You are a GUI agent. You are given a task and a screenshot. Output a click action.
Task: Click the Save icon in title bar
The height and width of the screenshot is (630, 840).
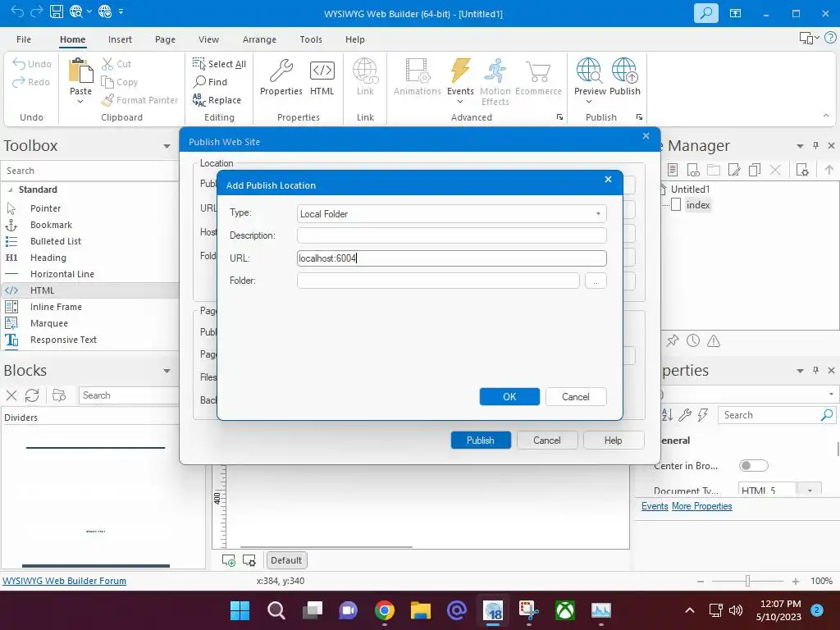click(x=57, y=11)
